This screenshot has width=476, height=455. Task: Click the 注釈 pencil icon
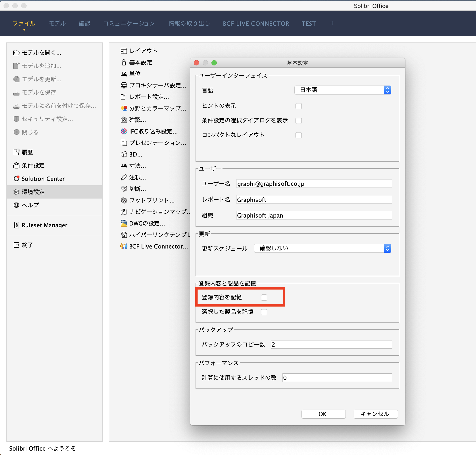(x=124, y=177)
